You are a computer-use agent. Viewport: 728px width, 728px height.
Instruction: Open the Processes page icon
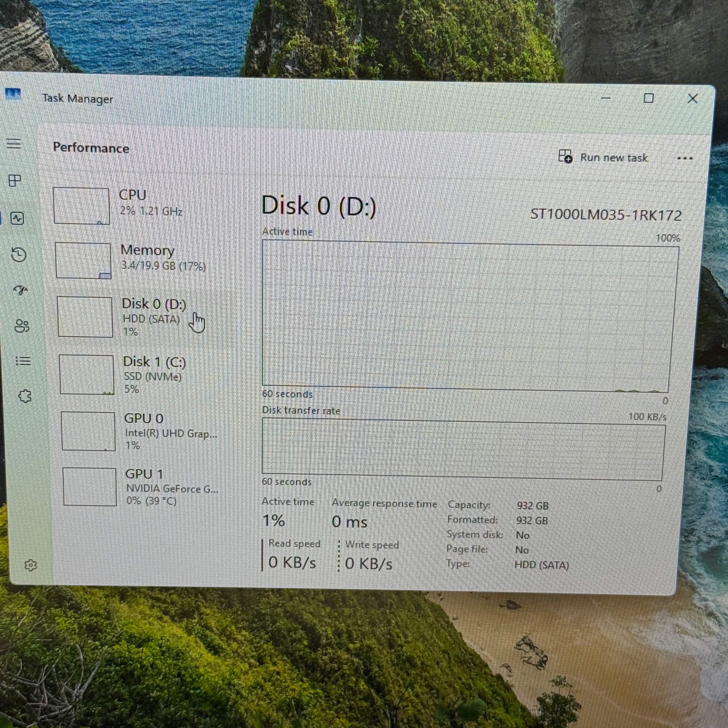tap(15, 181)
